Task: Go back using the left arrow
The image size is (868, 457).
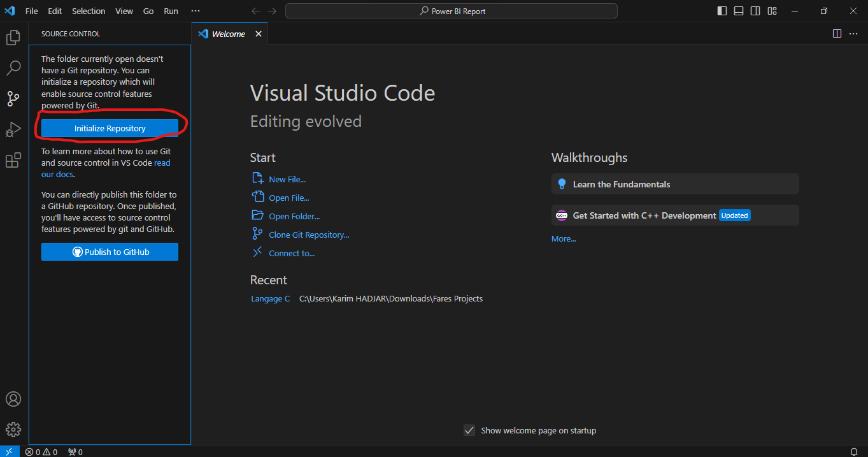Action: (x=255, y=11)
